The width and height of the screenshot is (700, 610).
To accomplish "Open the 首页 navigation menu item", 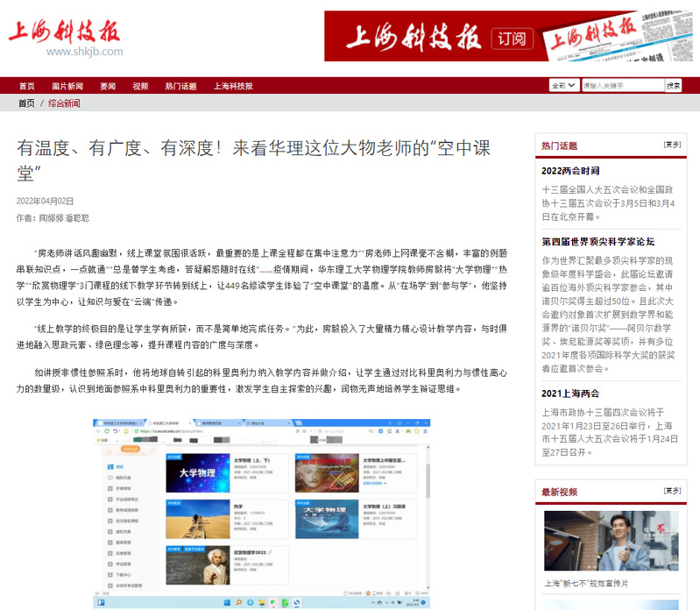I will click(x=27, y=86).
